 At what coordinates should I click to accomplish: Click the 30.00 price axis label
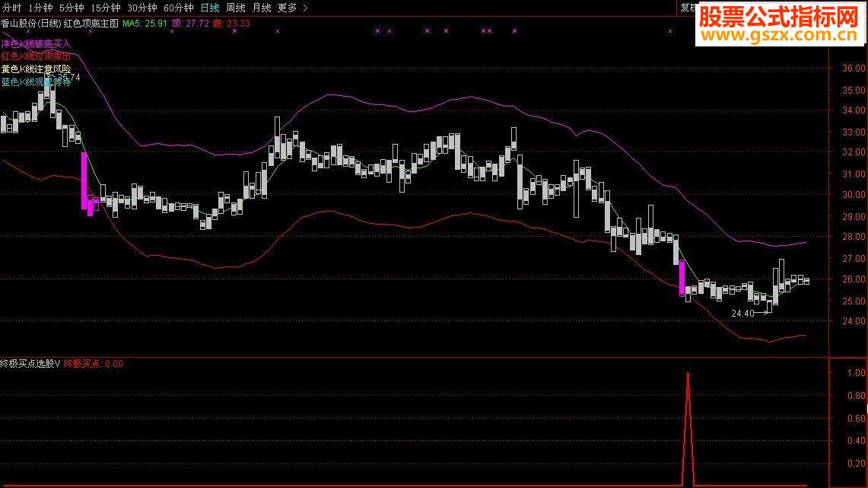tap(853, 194)
